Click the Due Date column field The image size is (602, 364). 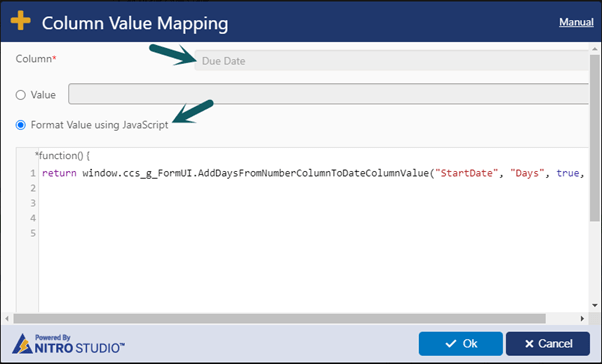click(391, 61)
